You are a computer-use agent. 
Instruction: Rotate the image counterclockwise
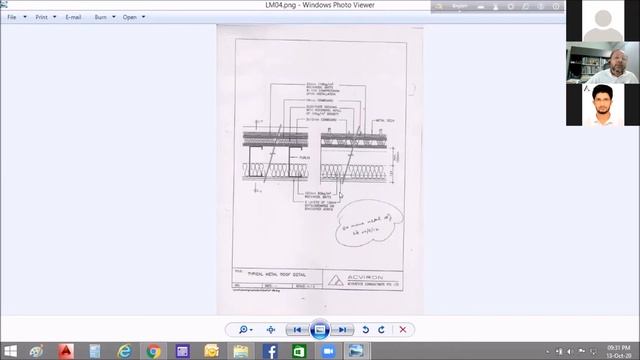[x=366, y=330]
